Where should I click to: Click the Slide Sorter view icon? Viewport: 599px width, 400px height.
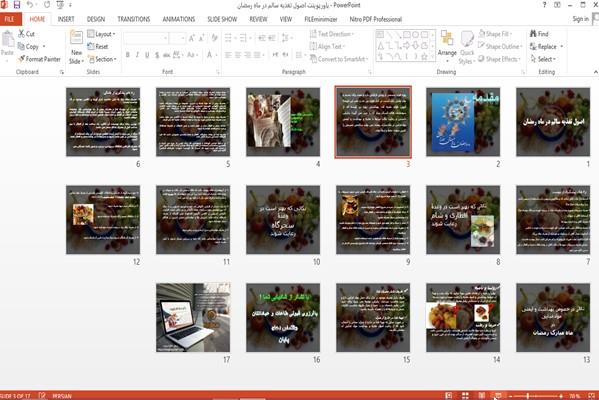(465, 396)
